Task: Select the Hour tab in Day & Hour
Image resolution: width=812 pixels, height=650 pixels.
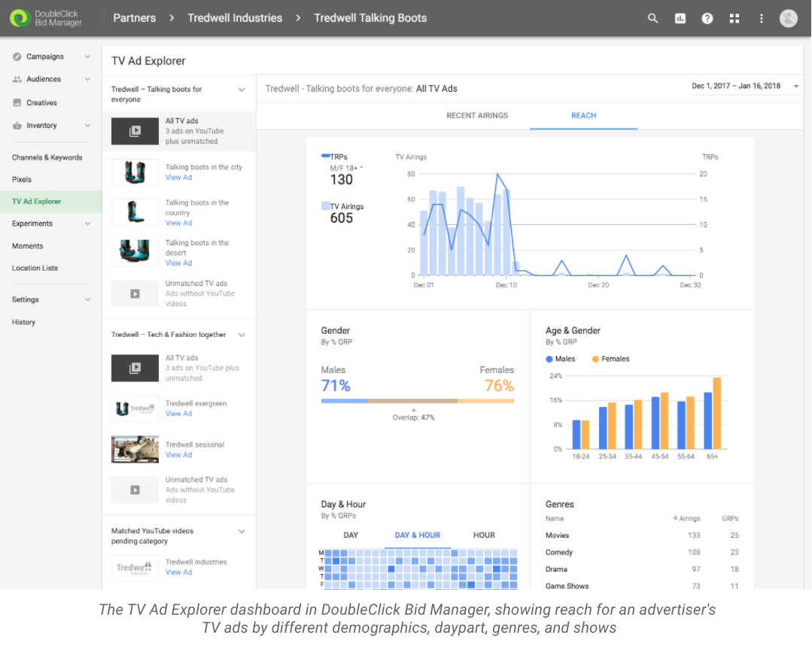Action: (484, 535)
